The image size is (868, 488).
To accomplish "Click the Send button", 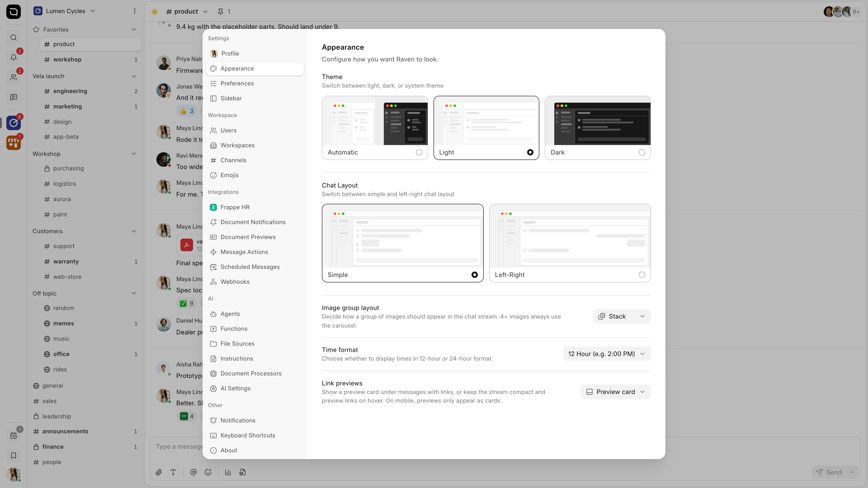I will (x=829, y=472).
